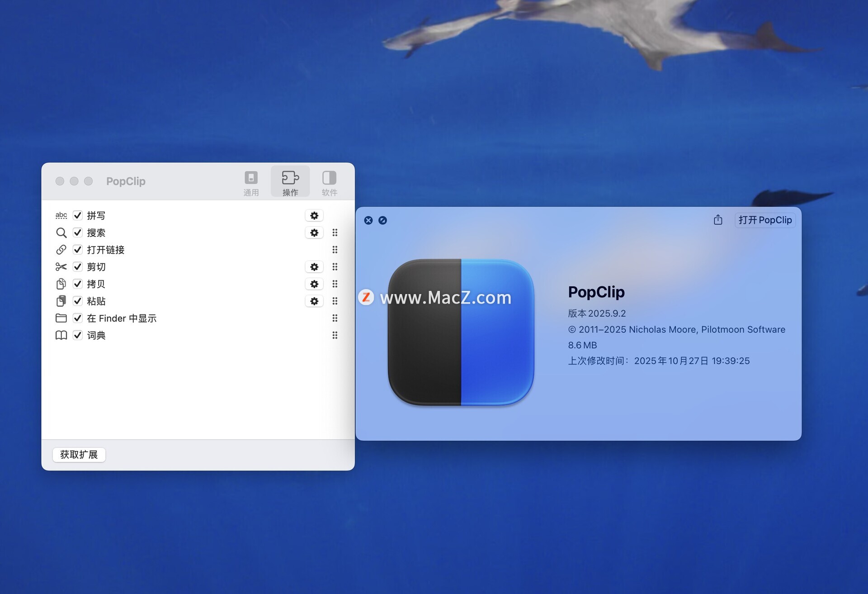
Task: Open settings gear for 粘贴 action
Action: tap(314, 301)
